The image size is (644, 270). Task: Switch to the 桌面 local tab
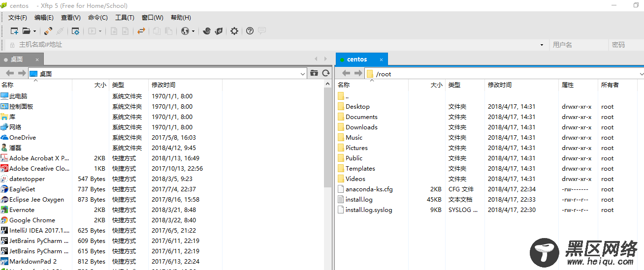point(22,59)
